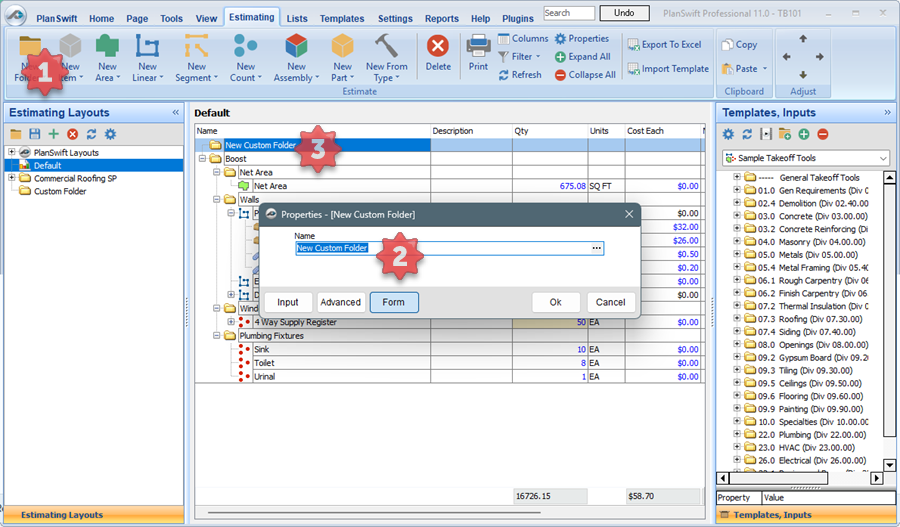Click green add icon in Templates, Inputs toolbar

pos(804,134)
